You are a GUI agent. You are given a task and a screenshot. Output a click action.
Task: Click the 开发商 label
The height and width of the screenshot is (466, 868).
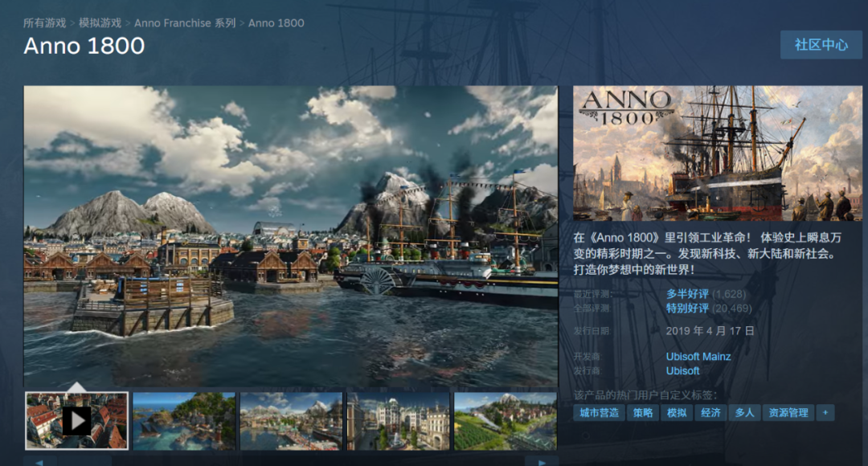pos(588,357)
